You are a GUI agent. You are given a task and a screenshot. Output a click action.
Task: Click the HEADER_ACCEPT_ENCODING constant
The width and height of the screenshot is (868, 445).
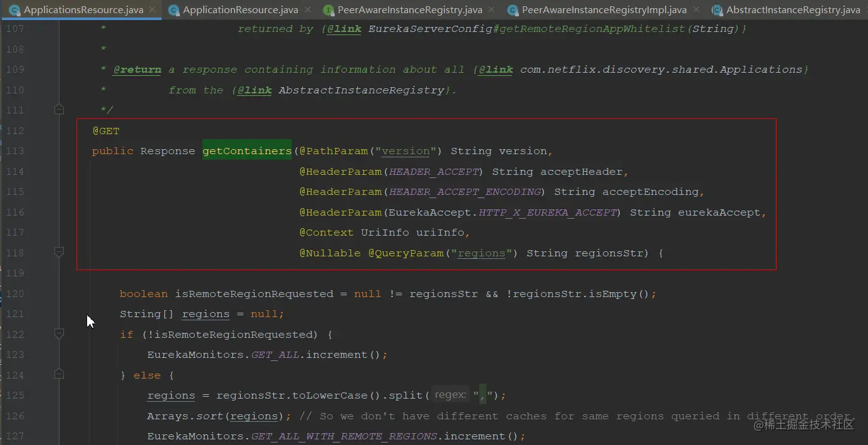465,192
